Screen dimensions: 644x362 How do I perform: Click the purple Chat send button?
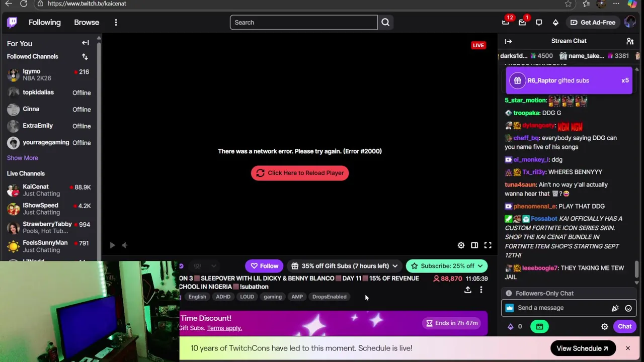(624, 326)
